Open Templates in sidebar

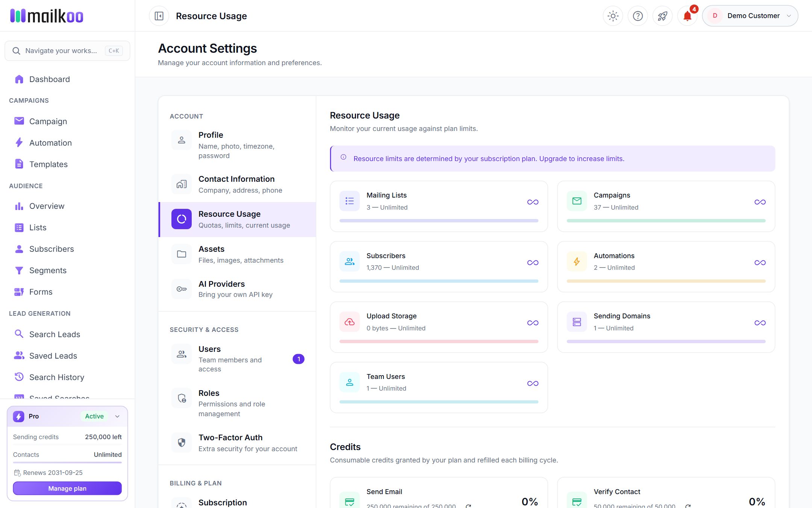[x=67, y=164]
